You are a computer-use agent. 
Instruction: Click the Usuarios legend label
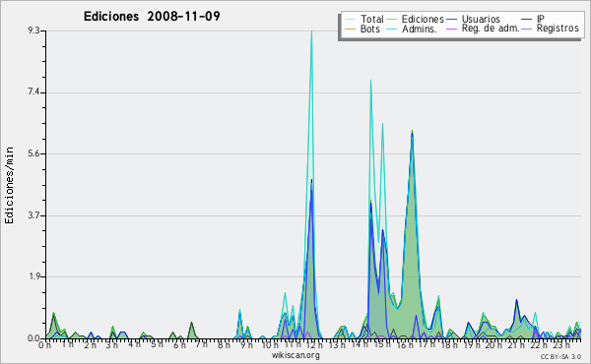pos(481,19)
